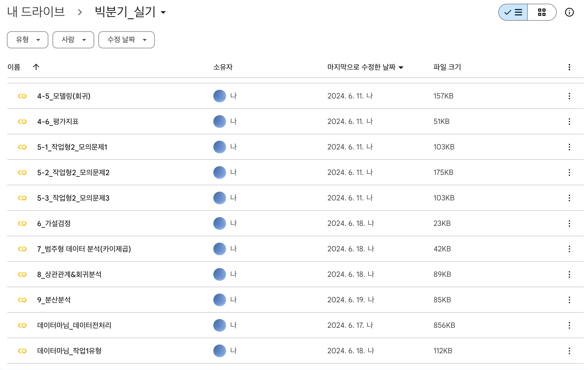Click the column header options kebab menu
Viewport: 588px width, 370px height.
click(569, 67)
